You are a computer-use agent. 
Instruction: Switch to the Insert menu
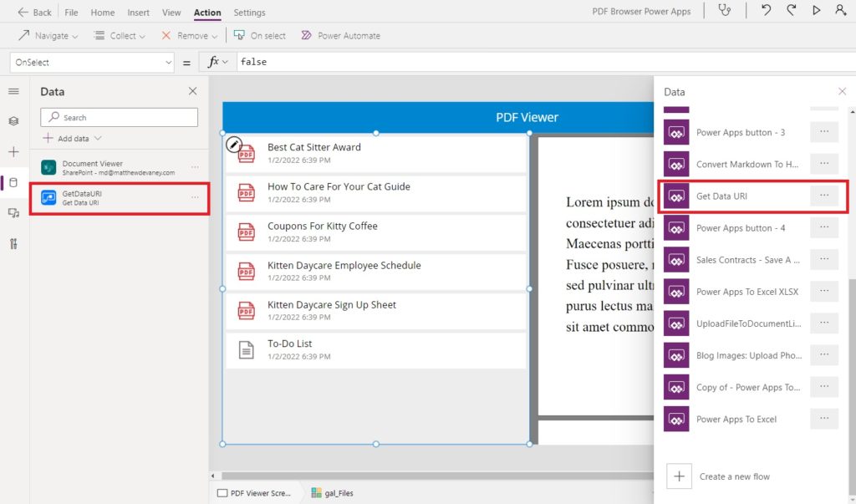[x=138, y=12]
